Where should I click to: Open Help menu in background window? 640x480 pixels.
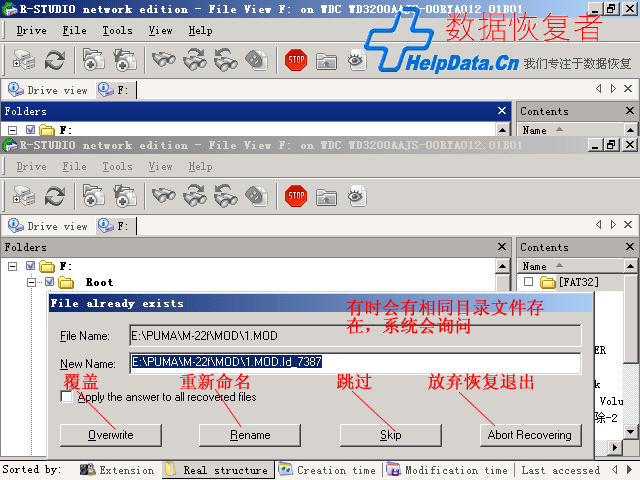(200, 31)
